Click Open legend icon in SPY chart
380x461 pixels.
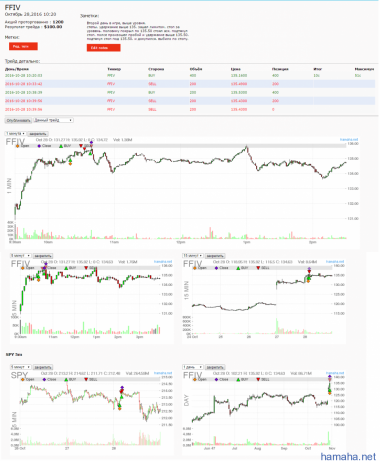23,379
